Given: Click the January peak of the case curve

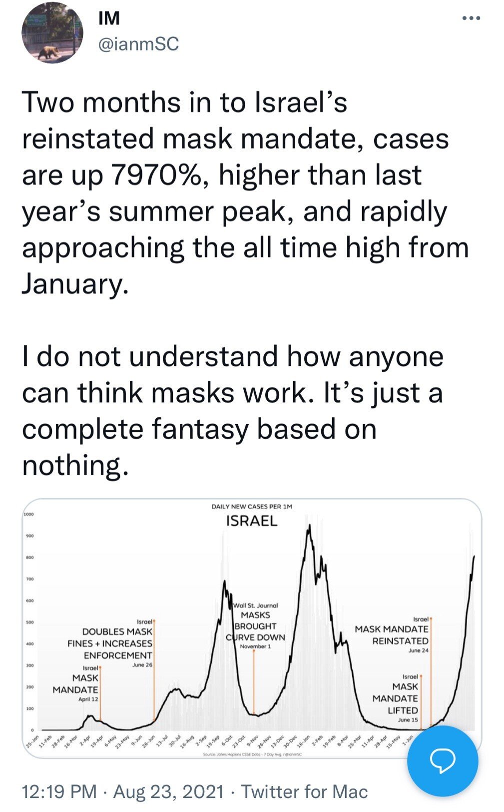Looking at the screenshot, I should click(310, 526).
